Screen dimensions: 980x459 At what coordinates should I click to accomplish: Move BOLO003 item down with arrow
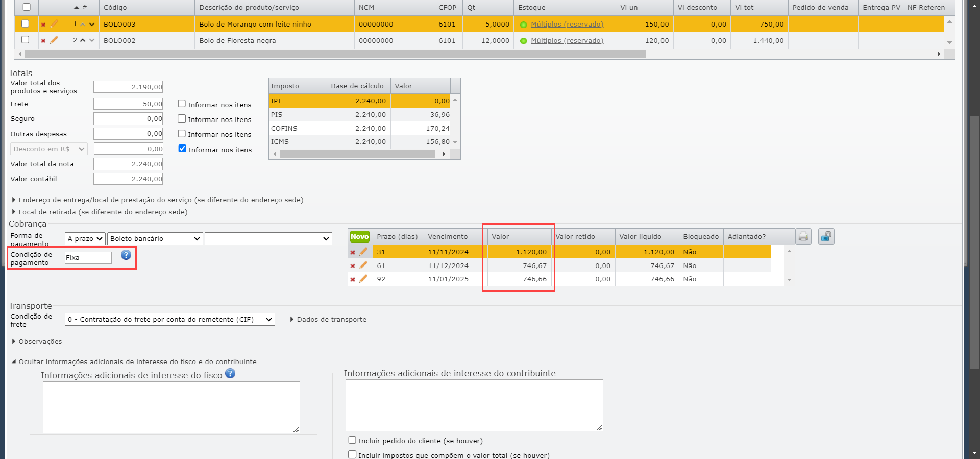point(92,24)
